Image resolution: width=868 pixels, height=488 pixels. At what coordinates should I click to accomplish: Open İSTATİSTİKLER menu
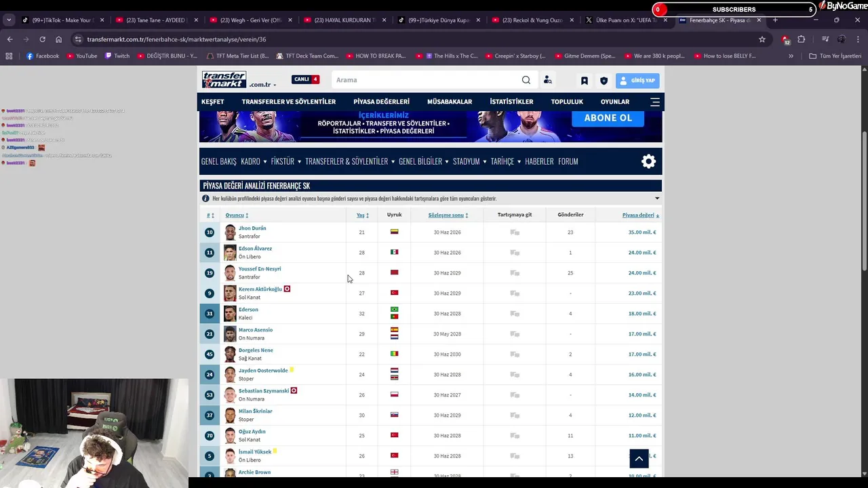tap(511, 102)
